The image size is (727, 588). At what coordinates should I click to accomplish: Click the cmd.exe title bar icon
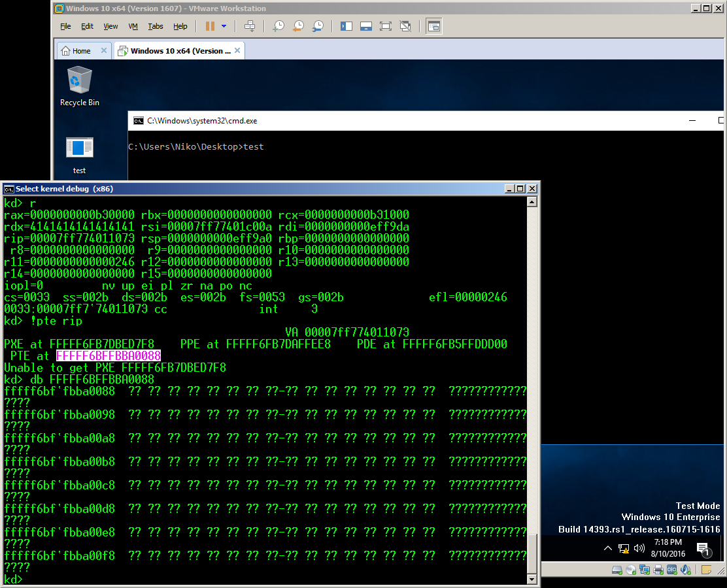click(138, 121)
